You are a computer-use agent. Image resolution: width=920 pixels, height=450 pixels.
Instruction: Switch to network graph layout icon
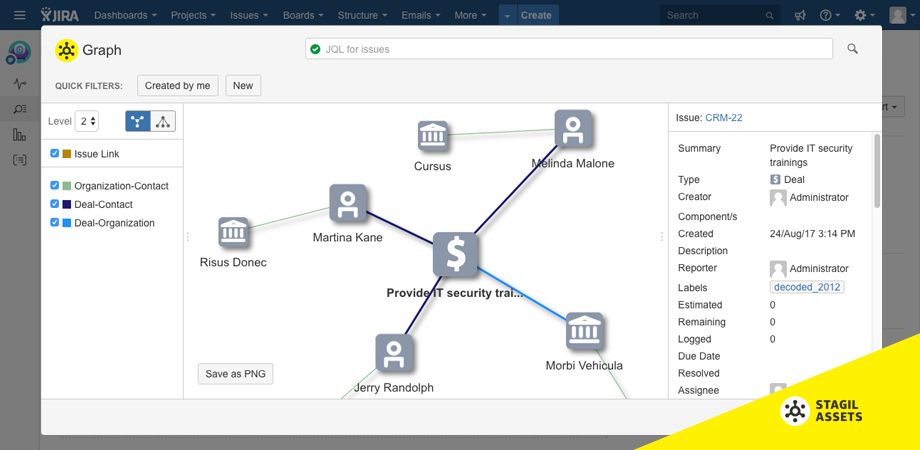coord(138,121)
